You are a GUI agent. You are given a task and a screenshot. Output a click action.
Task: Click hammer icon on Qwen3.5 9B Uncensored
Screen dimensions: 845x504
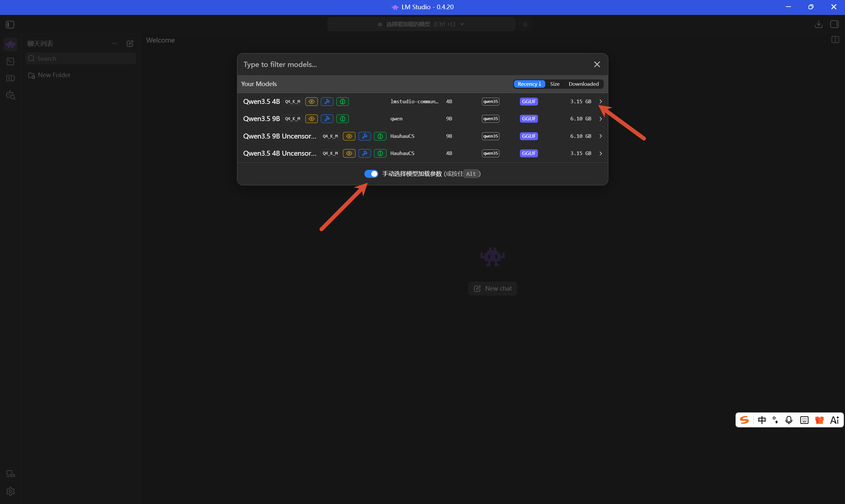click(364, 136)
